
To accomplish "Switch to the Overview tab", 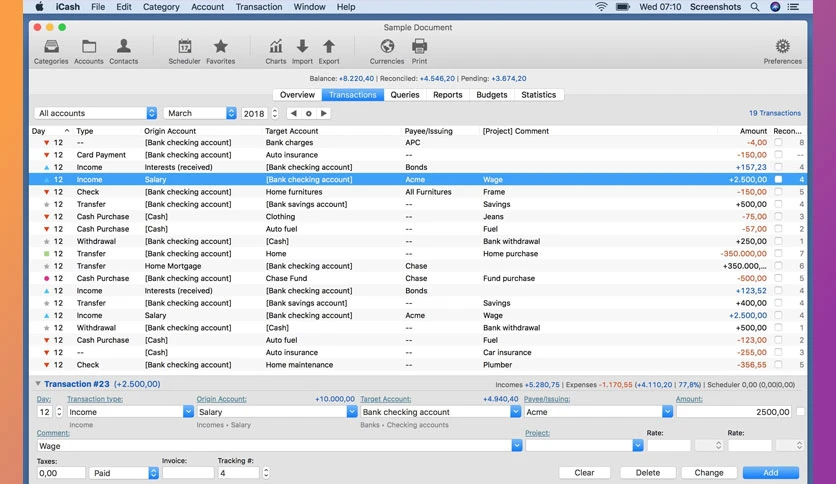I will point(297,95).
